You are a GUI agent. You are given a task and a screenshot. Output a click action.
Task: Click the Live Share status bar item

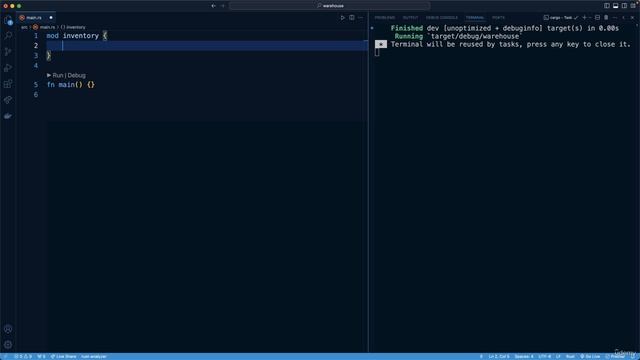pos(63,356)
